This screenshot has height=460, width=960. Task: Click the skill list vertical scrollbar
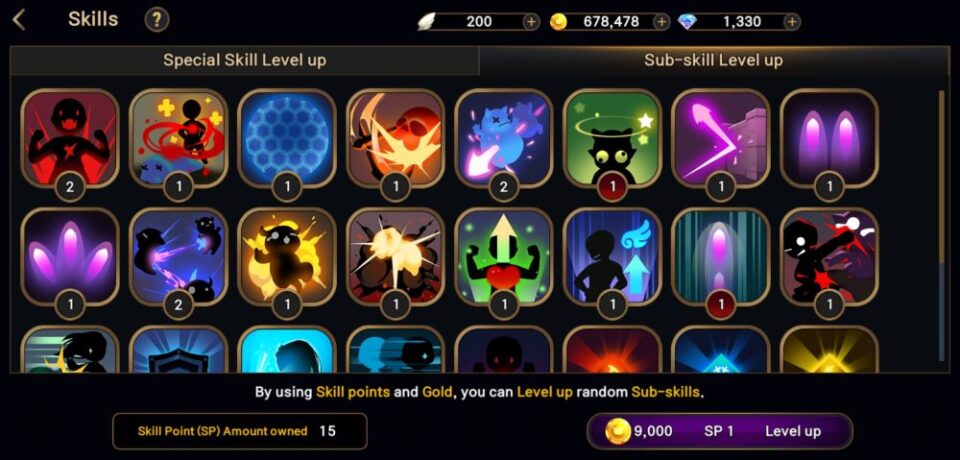pos(942,225)
